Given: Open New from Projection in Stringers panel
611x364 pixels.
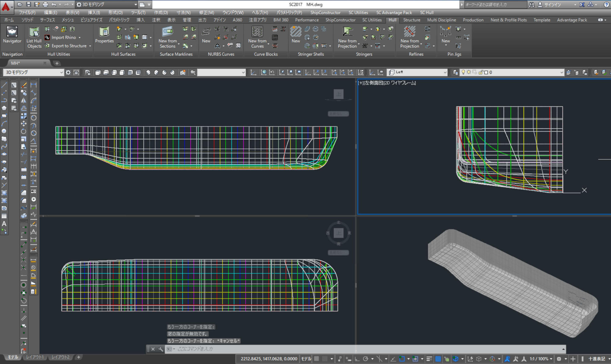Looking at the screenshot, I should (347, 37).
